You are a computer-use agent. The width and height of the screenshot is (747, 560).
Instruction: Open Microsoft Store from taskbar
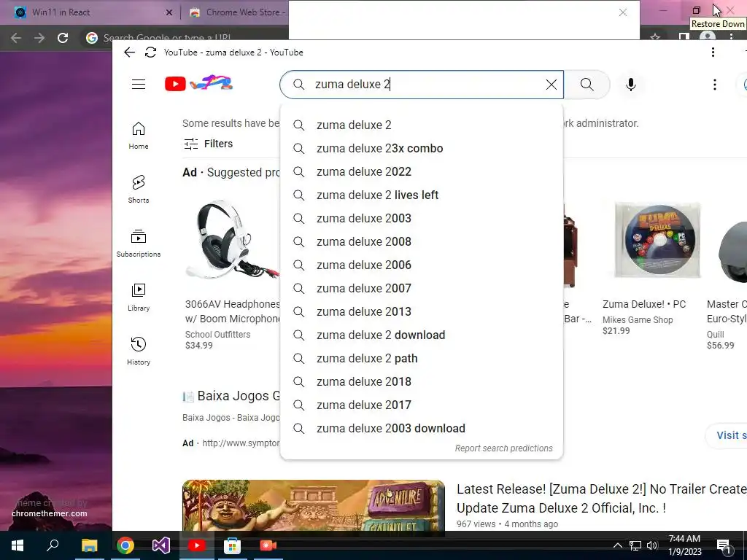(232, 545)
